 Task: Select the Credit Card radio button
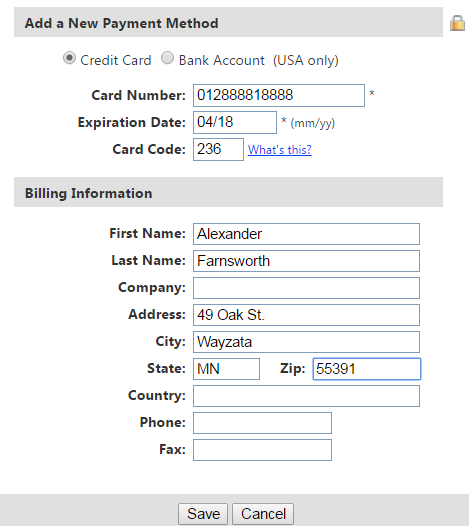tap(69, 58)
